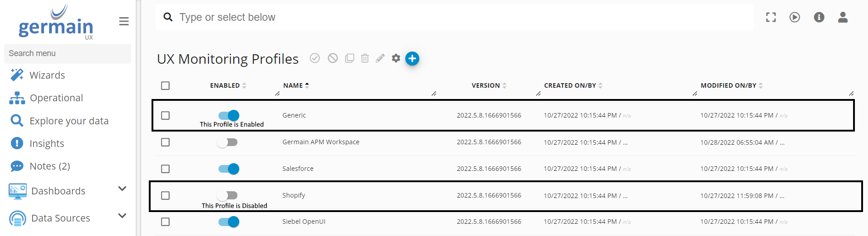Open Insights in the sidebar

tap(47, 143)
